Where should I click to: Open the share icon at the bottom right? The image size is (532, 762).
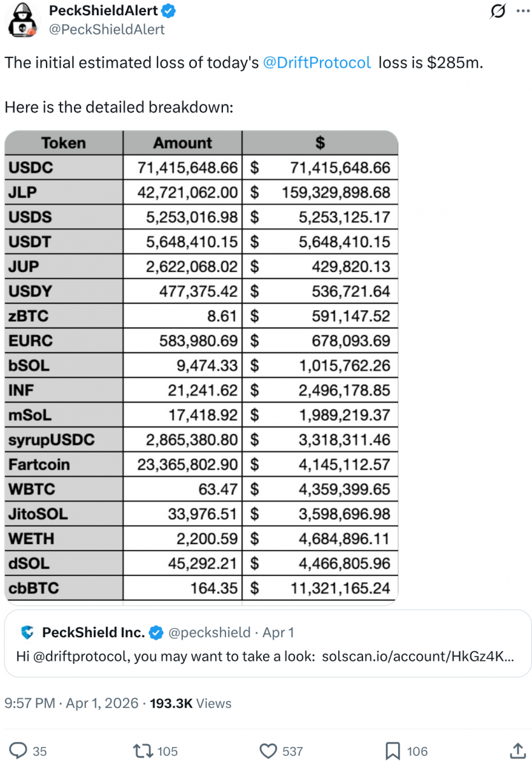click(x=519, y=751)
